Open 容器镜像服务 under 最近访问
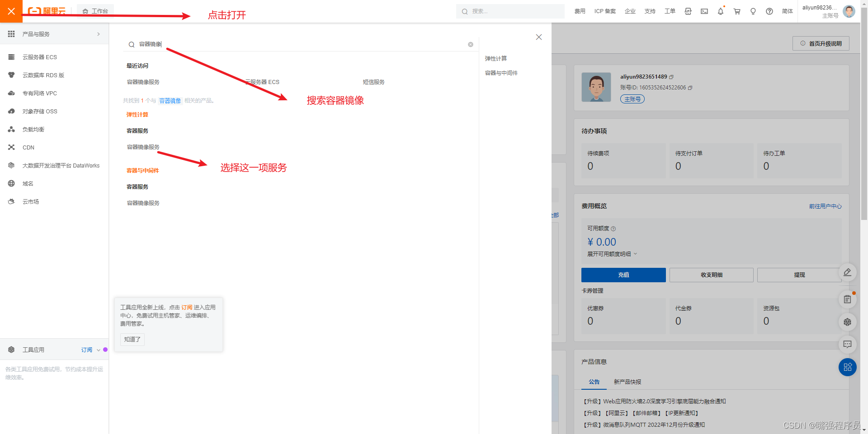 coord(143,82)
